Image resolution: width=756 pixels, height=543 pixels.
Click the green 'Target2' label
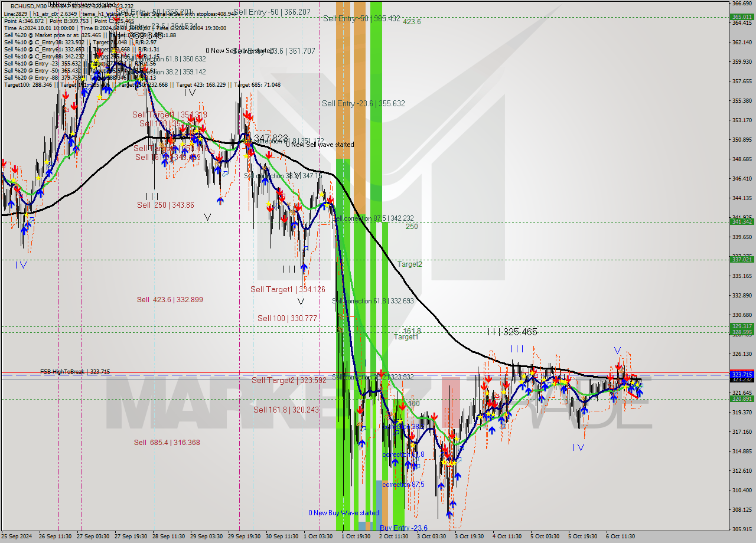(409, 264)
